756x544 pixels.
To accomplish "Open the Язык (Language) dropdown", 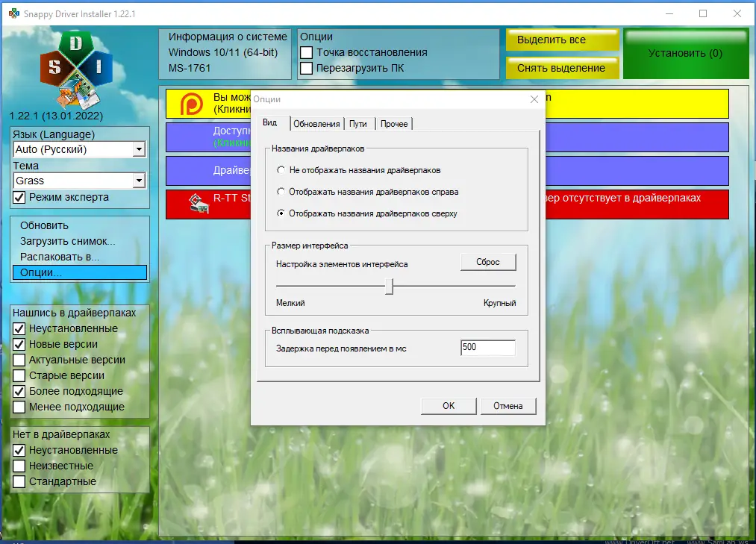I will pyautogui.click(x=137, y=149).
